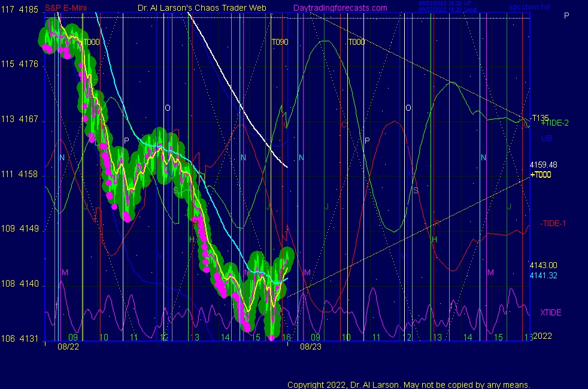
Task: Select the 4159.48 price readout
Action: tap(543, 165)
